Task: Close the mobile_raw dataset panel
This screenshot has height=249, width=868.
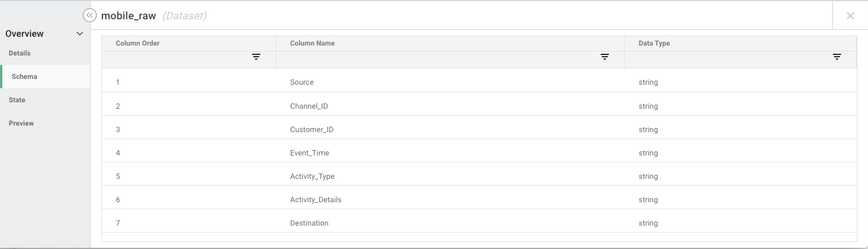Action: point(850,16)
